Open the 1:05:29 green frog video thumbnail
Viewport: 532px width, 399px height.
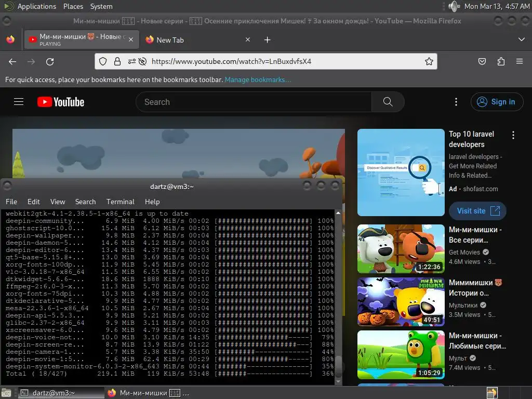pos(401,354)
